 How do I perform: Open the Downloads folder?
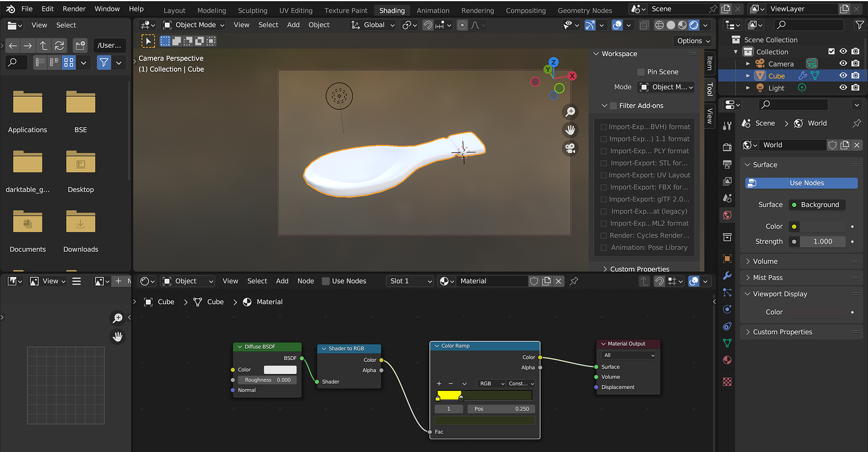81,230
